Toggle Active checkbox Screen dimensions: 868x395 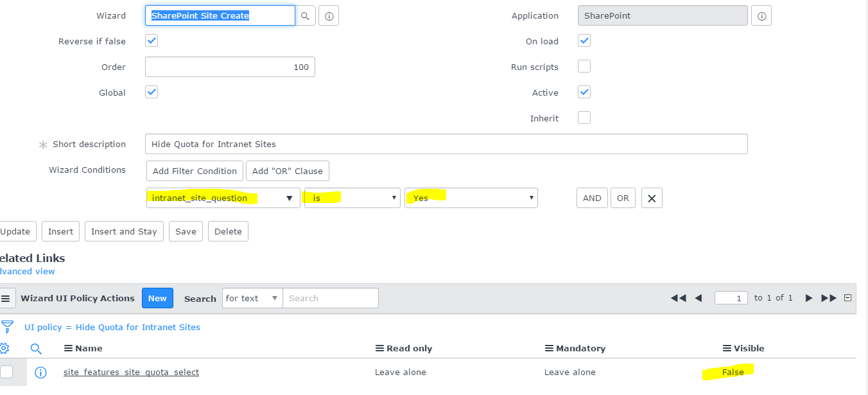click(584, 92)
